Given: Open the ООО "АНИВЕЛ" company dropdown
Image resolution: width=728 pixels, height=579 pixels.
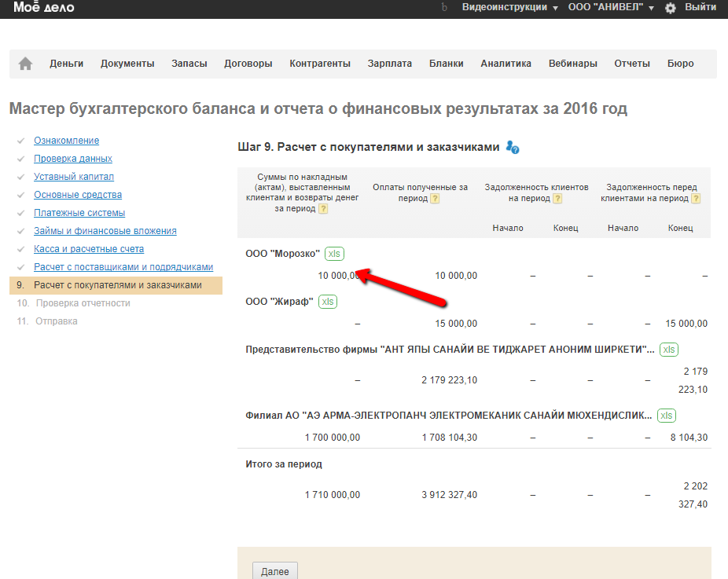Looking at the screenshot, I should point(611,7).
